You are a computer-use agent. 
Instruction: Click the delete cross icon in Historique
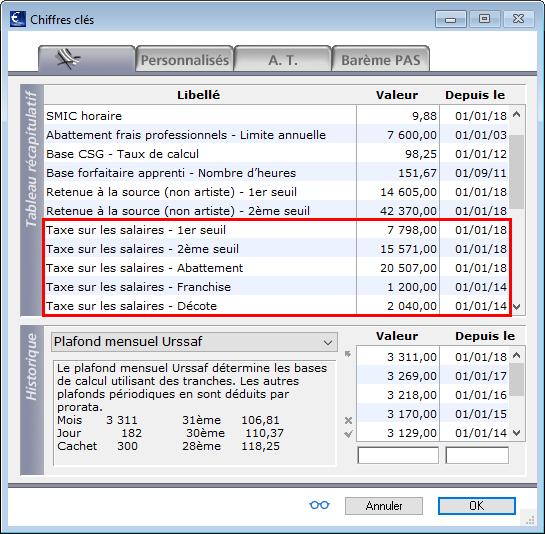[348, 420]
